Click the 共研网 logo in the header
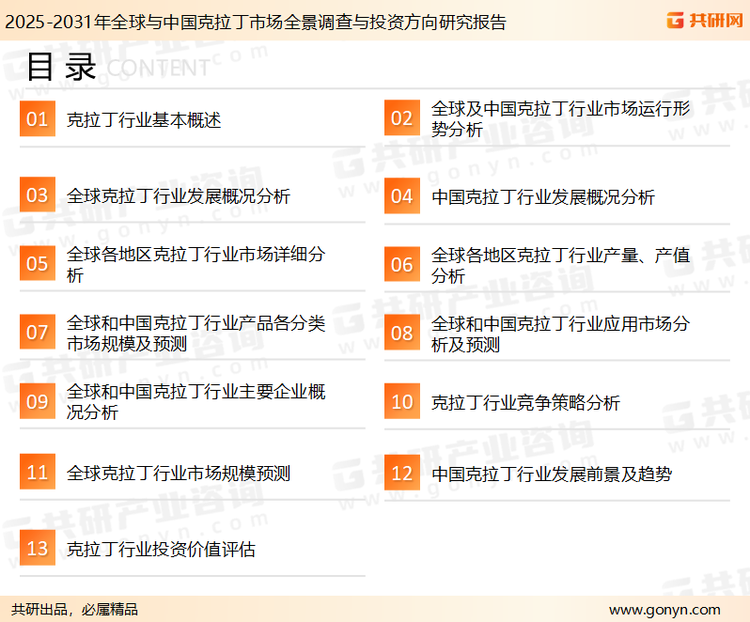The width and height of the screenshot is (750, 622). coord(705,20)
